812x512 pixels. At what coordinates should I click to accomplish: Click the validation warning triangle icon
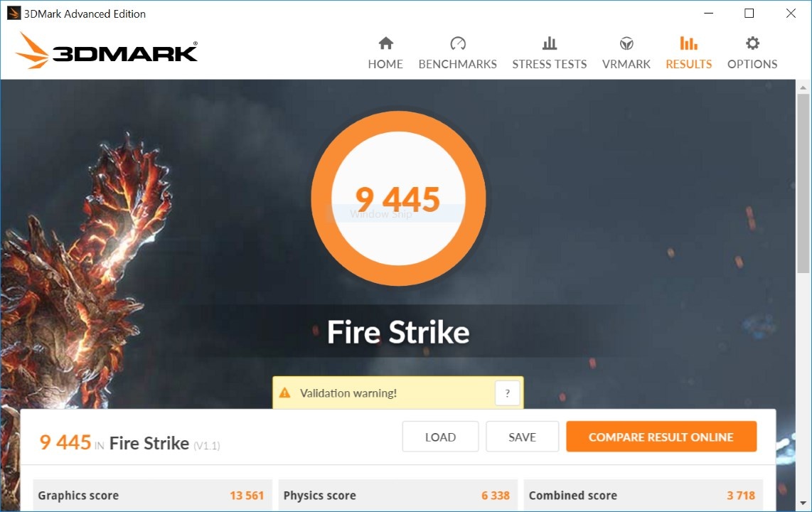(285, 393)
